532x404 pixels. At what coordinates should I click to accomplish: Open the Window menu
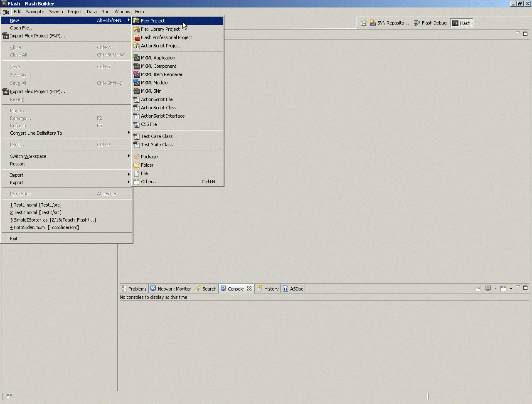pyautogui.click(x=122, y=12)
